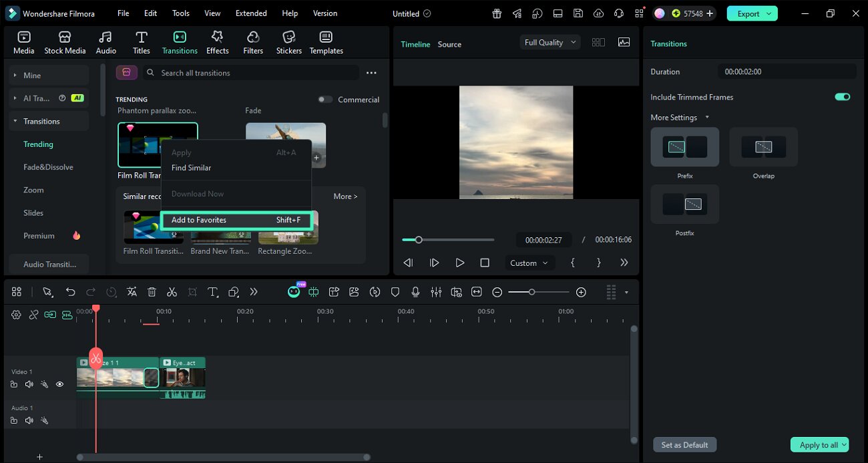
Task: Click the zoom out minus button on timeline
Action: point(497,292)
